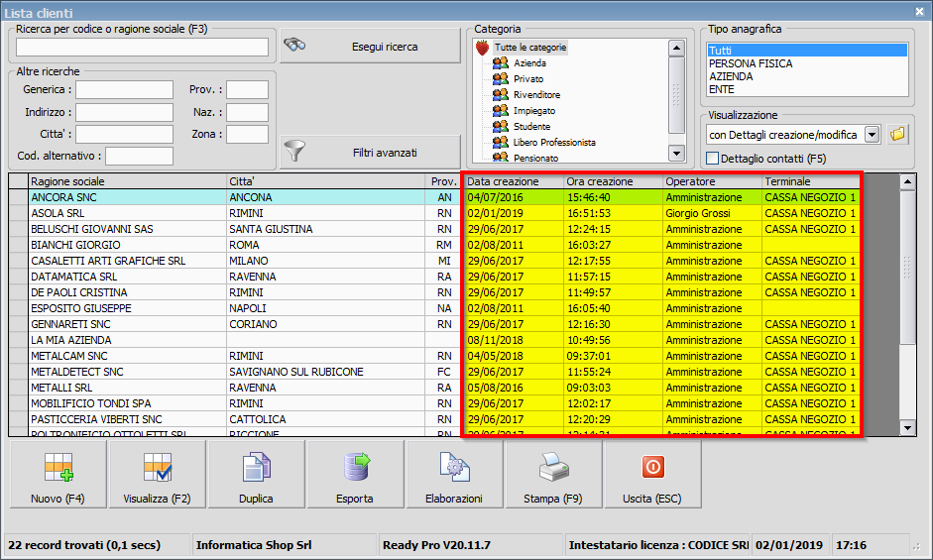Close the Lista clienti window
The image size is (933, 560).
click(x=920, y=11)
